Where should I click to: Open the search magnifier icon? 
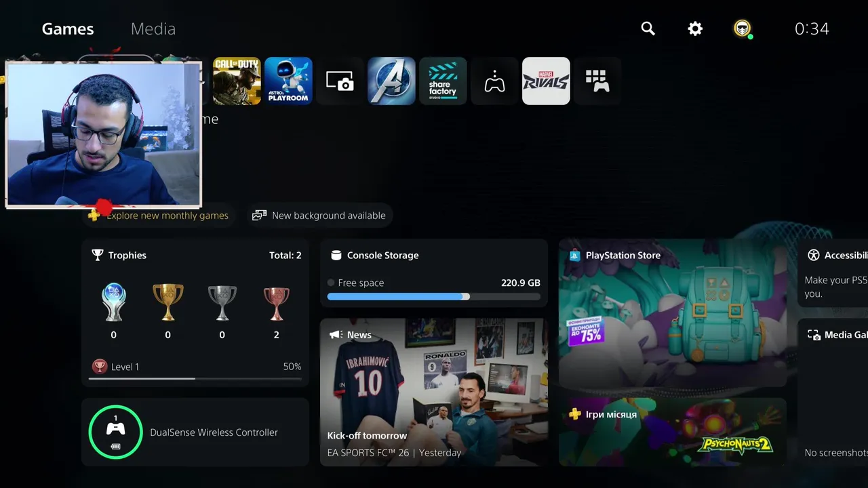click(x=648, y=28)
